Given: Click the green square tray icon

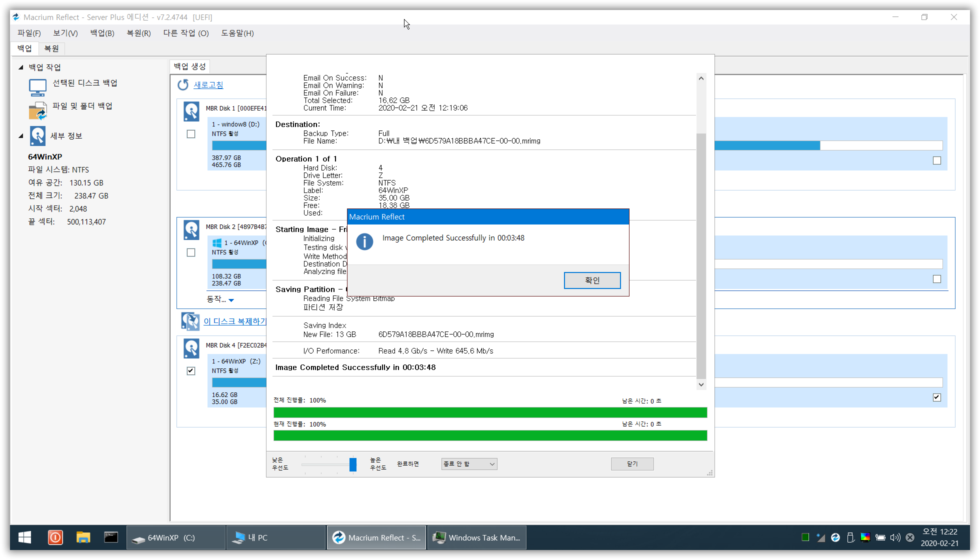Looking at the screenshot, I should coord(805,537).
